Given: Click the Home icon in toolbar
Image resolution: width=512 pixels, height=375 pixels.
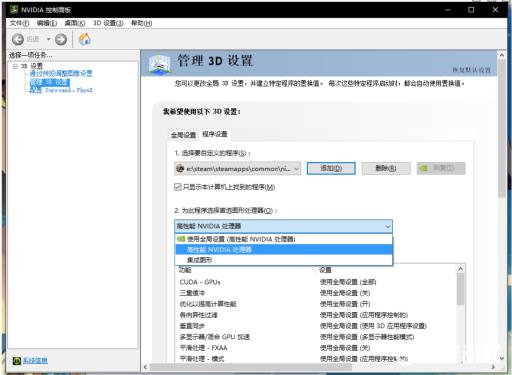Looking at the screenshot, I should 85,39.
